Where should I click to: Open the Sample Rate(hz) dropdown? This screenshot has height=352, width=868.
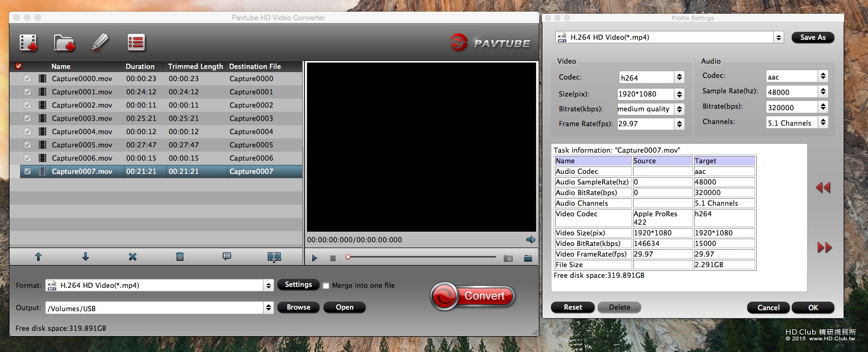pos(823,92)
